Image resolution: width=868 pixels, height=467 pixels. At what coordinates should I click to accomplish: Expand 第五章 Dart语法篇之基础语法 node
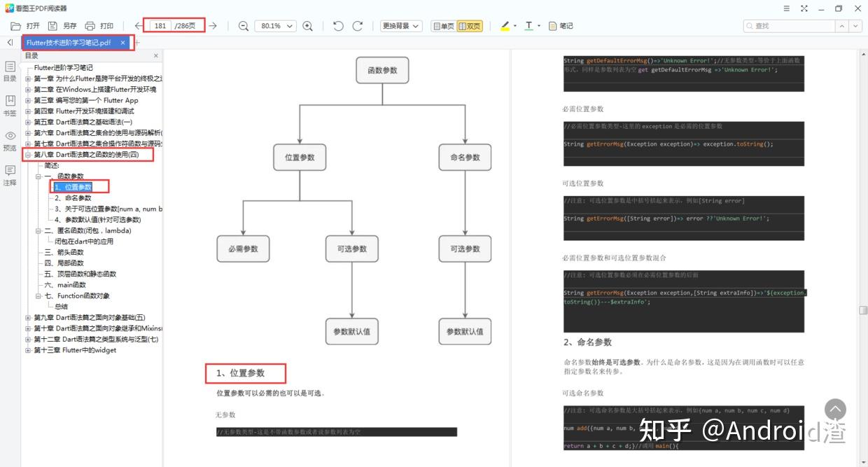point(28,122)
